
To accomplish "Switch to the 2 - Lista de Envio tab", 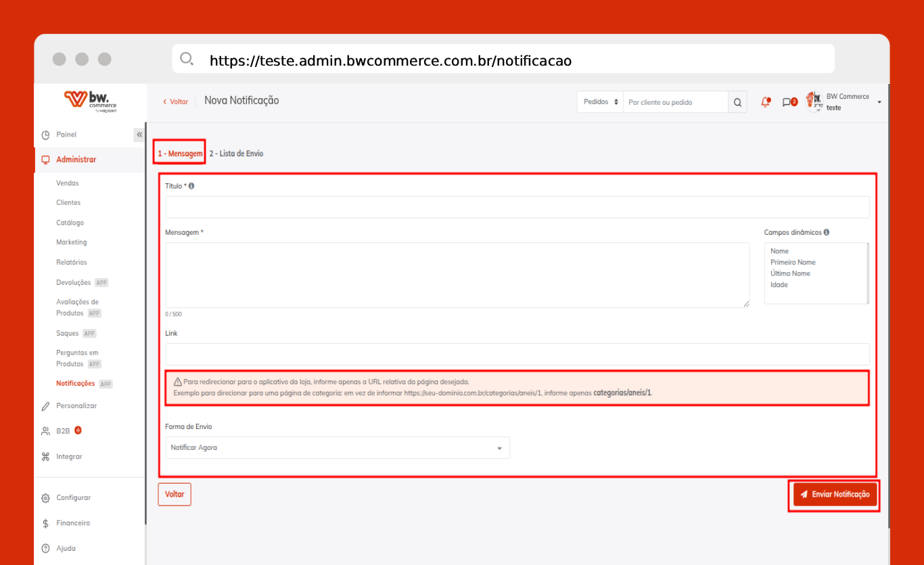I will point(236,154).
